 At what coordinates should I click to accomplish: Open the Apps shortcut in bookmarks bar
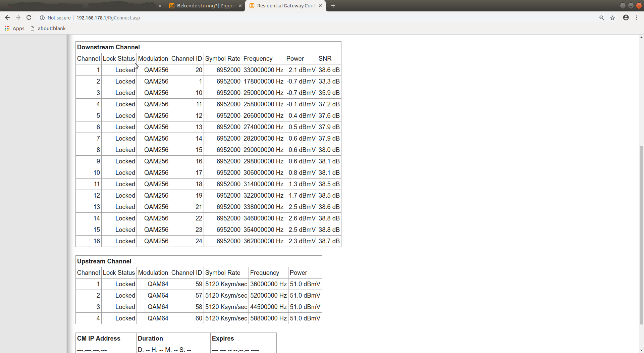point(15,29)
